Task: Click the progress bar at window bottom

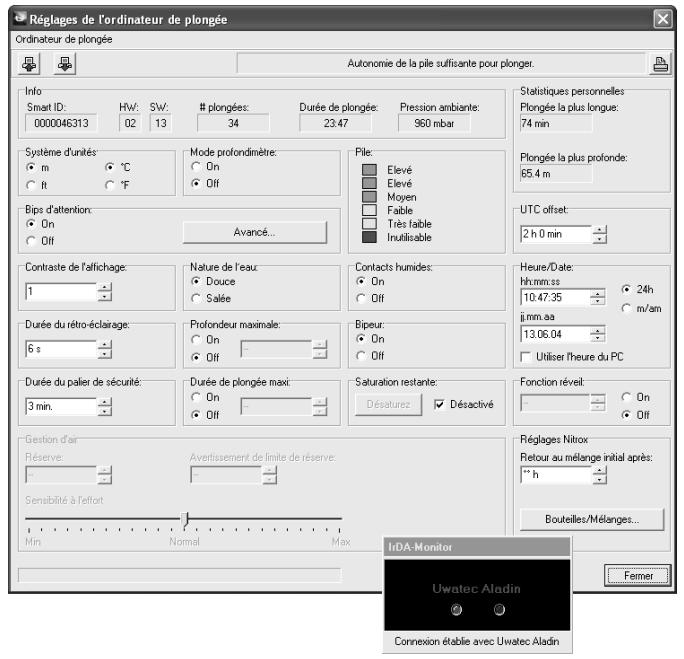Action: [179, 574]
